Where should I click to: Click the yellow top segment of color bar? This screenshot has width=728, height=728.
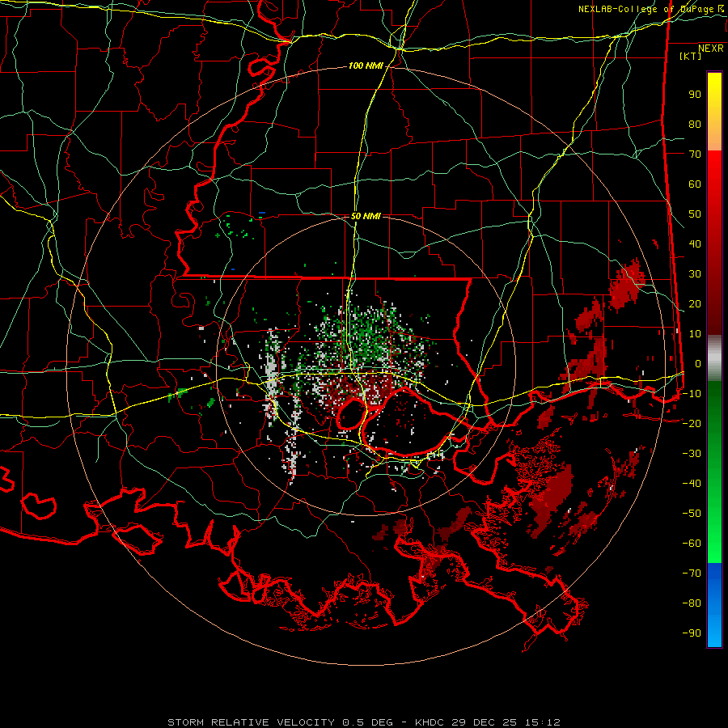click(x=714, y=112)
